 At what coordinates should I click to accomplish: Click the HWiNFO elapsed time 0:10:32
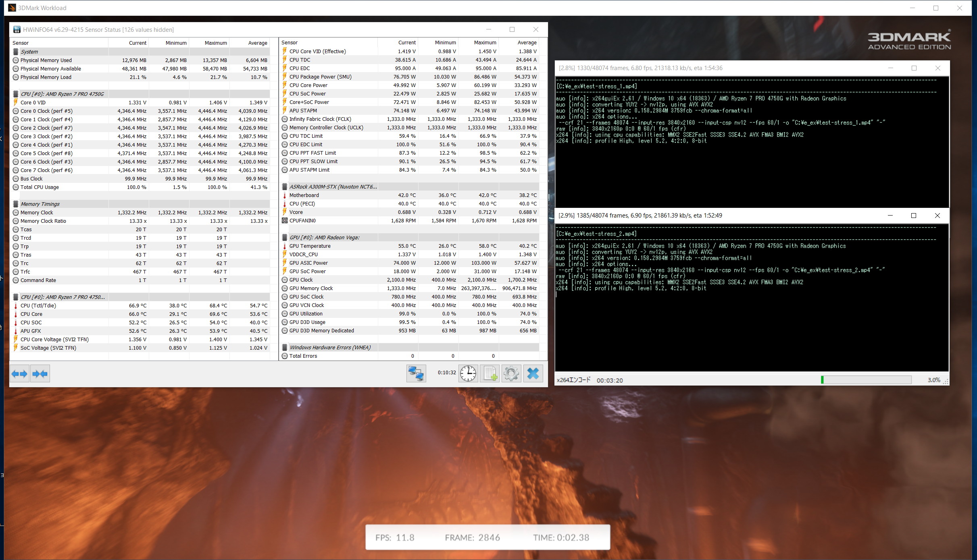tap(447, 373)
